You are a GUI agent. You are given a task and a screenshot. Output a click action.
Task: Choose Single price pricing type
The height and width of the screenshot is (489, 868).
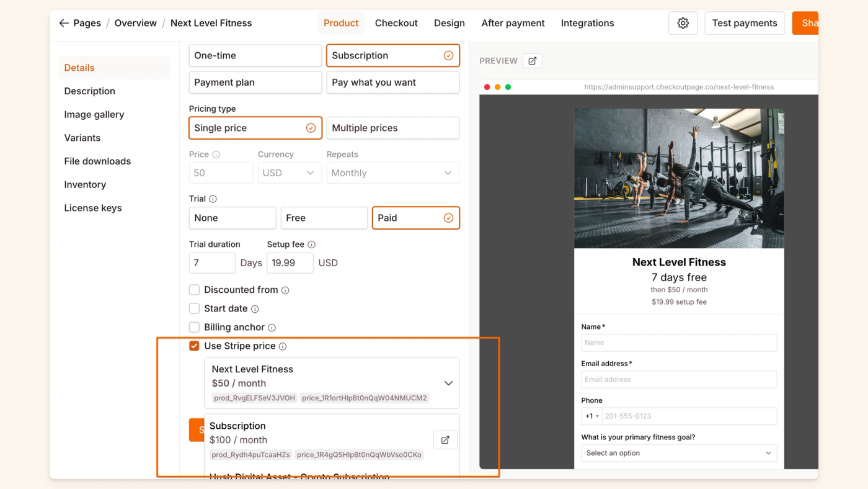coord(255,128)
